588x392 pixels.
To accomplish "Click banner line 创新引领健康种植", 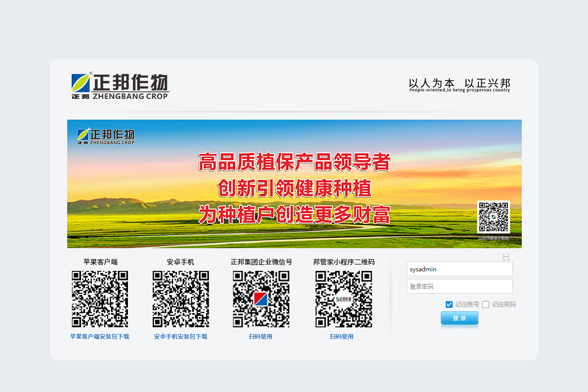I will [294, 188].
